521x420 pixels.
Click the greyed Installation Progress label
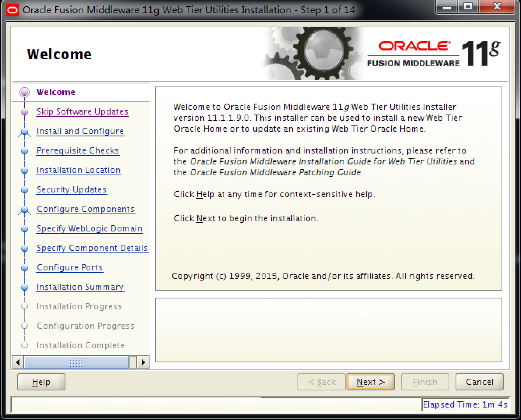tap(79, 307)
